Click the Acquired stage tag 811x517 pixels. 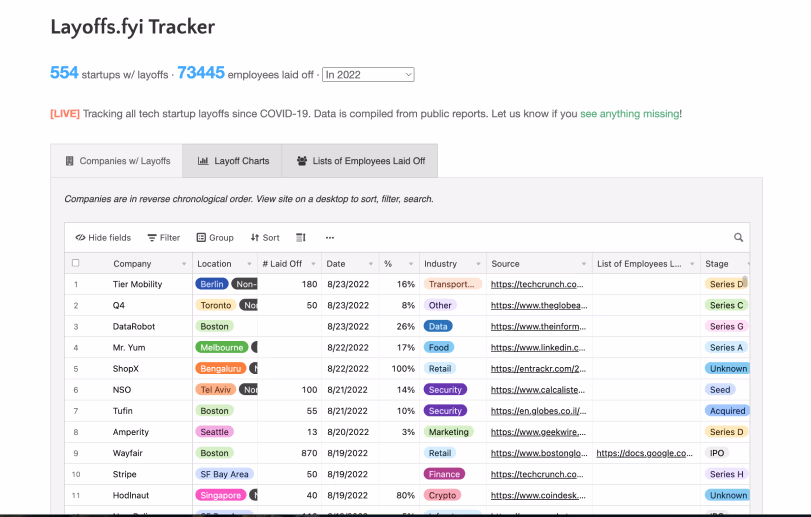pyautogui.click(x=727, y=411)
